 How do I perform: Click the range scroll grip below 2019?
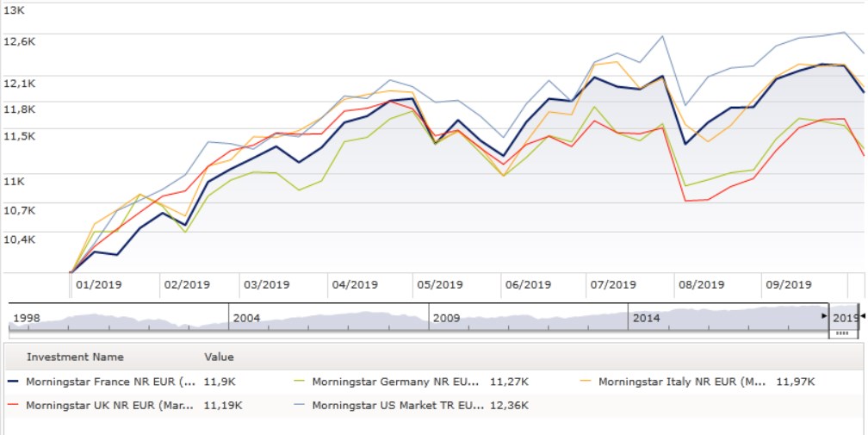[842, 332]
